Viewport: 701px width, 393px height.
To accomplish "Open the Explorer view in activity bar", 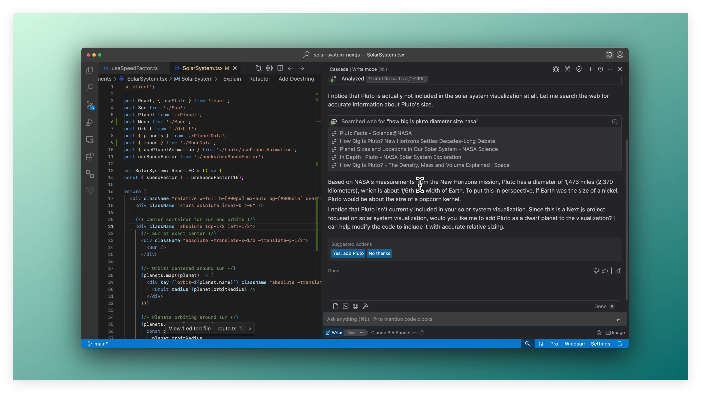I will [x=90, y=70].
